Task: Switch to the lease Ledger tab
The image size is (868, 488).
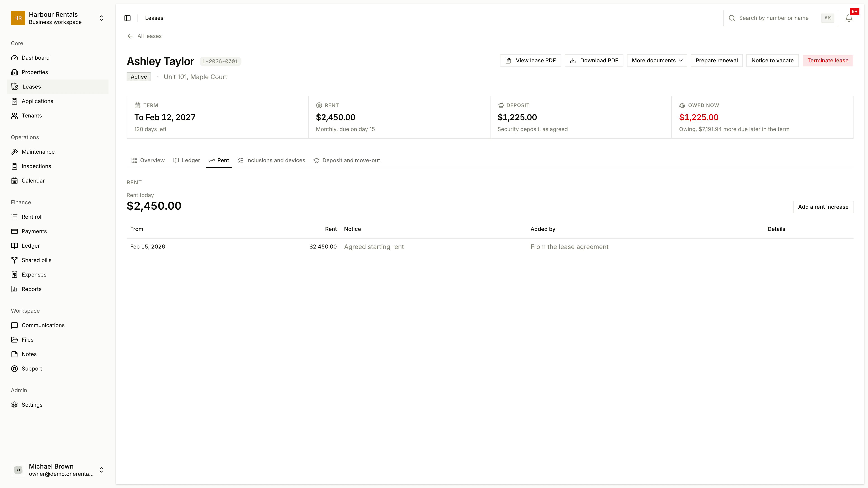Action: coord(186,161)
